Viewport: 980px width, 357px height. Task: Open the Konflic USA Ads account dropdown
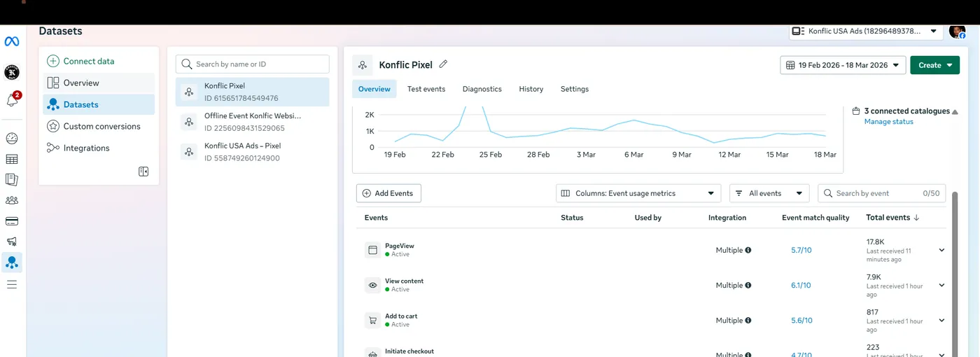click(x=865, y=31)
